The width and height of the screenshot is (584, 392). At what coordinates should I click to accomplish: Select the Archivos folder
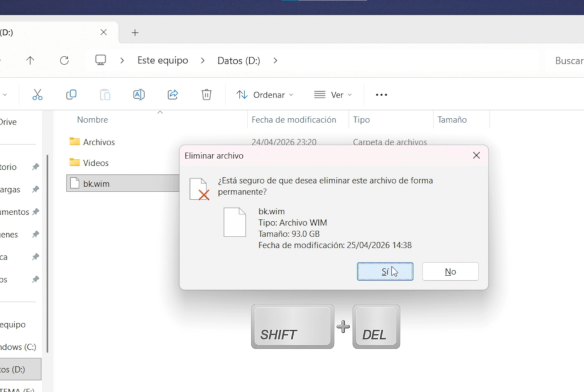(x=99, y=142)
